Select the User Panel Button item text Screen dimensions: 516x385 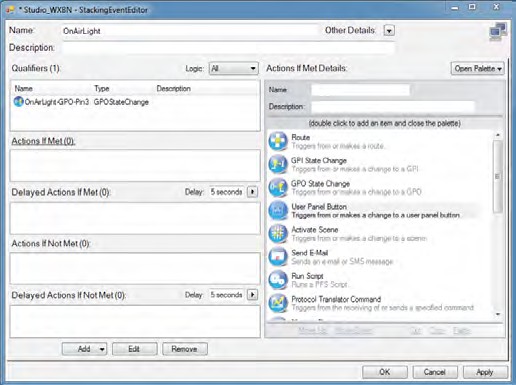pos(319,207)
